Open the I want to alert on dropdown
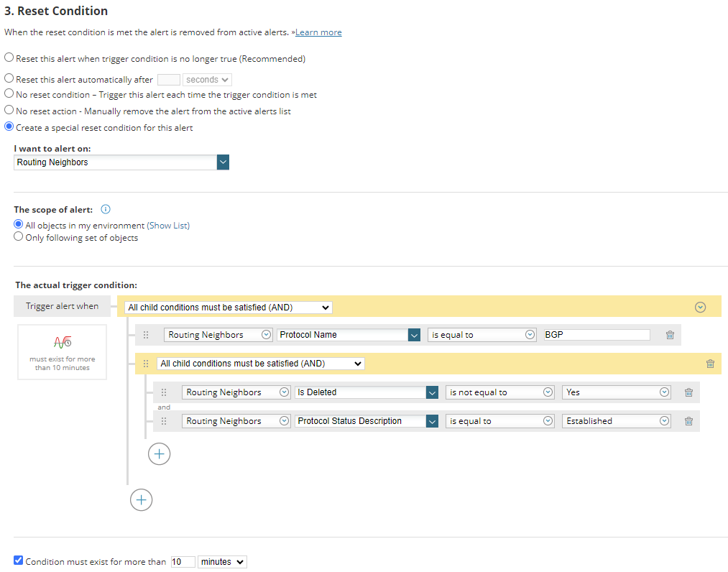This screenshot has width=728, height=572. tap(223, 162)
